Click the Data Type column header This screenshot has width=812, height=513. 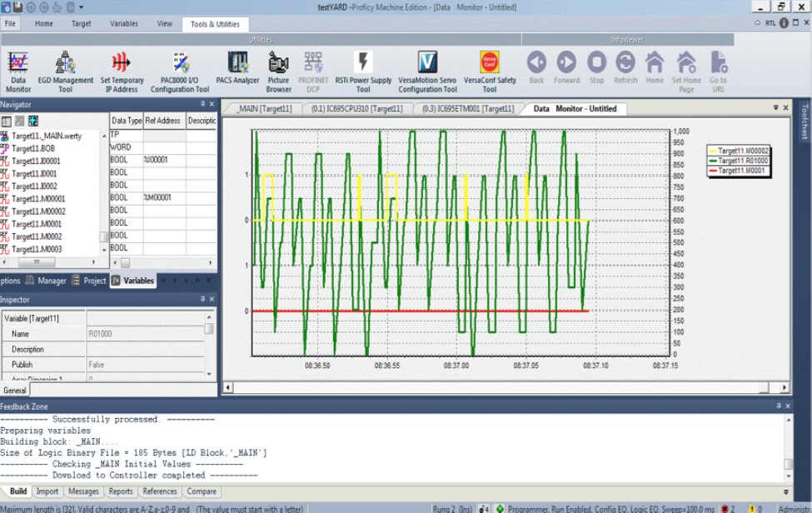[127, 121]
